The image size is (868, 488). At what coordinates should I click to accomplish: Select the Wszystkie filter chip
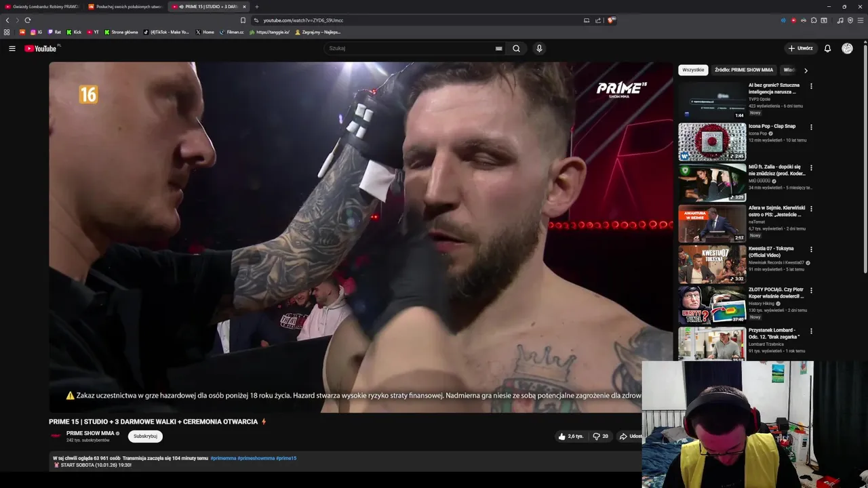point(693,70)
